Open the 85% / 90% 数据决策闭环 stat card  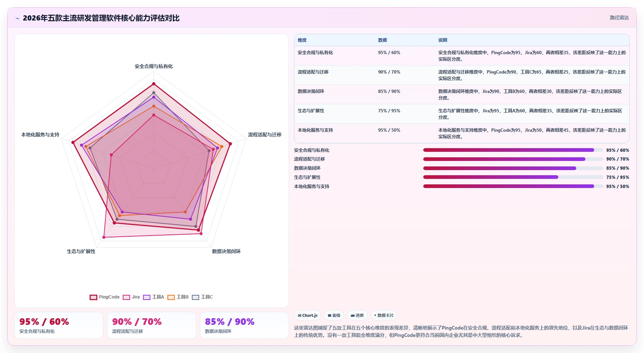tap(244, 325)
